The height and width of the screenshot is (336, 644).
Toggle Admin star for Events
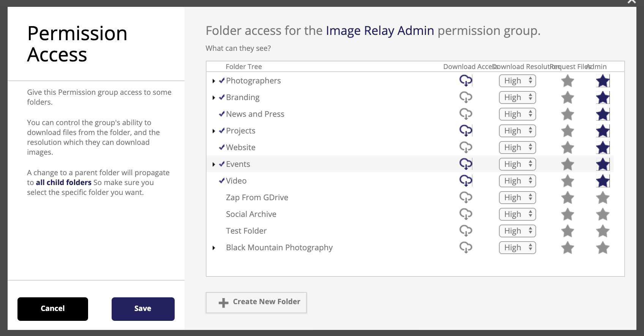(x=603, y=164)
